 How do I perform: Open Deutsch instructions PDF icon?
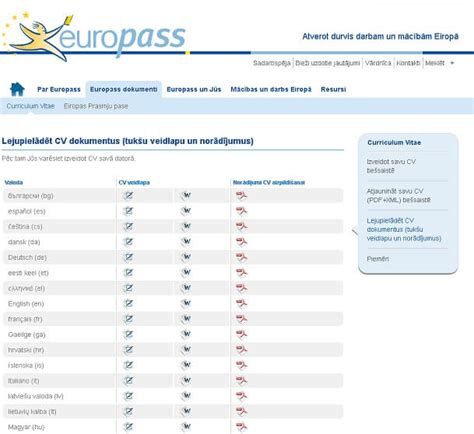(241, 257)
